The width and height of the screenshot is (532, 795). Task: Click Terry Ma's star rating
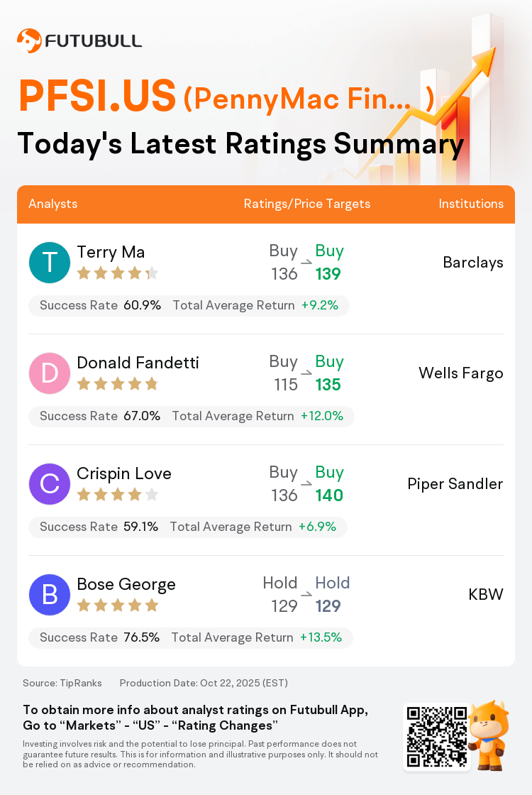pos(117,273)
